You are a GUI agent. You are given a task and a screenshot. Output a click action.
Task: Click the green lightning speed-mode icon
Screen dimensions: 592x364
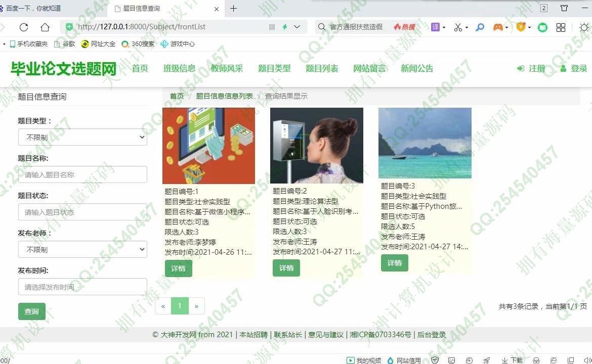pyautogui.click(x=285, y=27)
